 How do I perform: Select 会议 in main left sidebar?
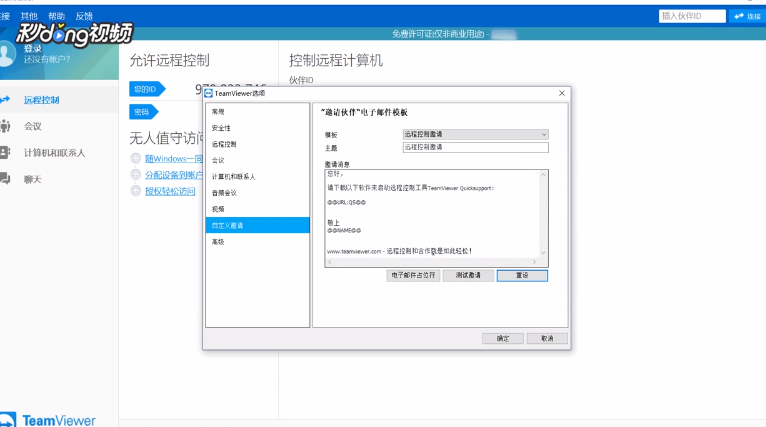click(33, 127)
